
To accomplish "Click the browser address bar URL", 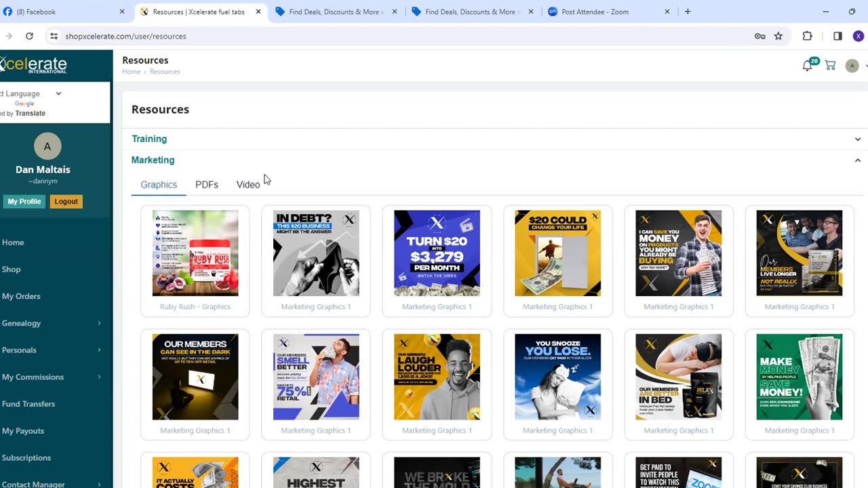I will [x=125, y=36].
